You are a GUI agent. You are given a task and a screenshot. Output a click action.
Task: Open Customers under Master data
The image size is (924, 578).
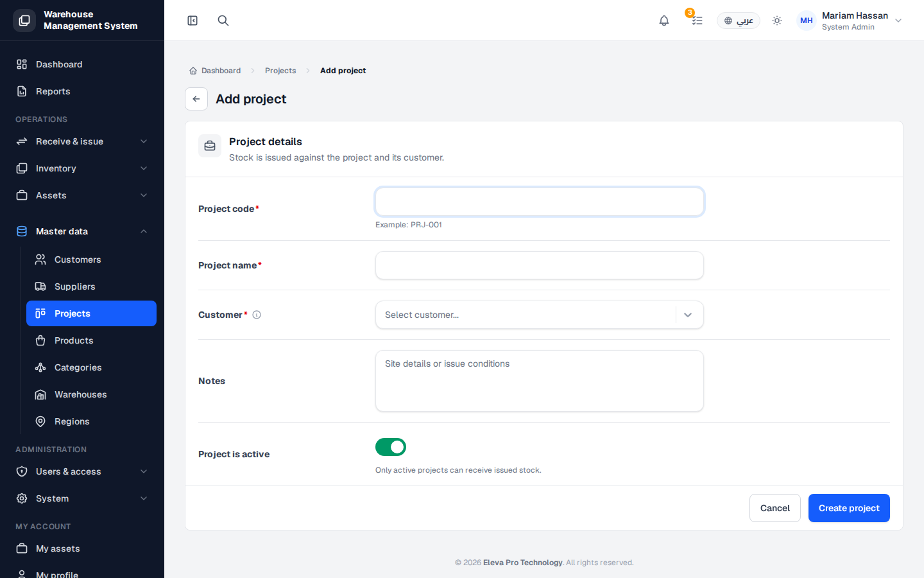pos(91,259)
